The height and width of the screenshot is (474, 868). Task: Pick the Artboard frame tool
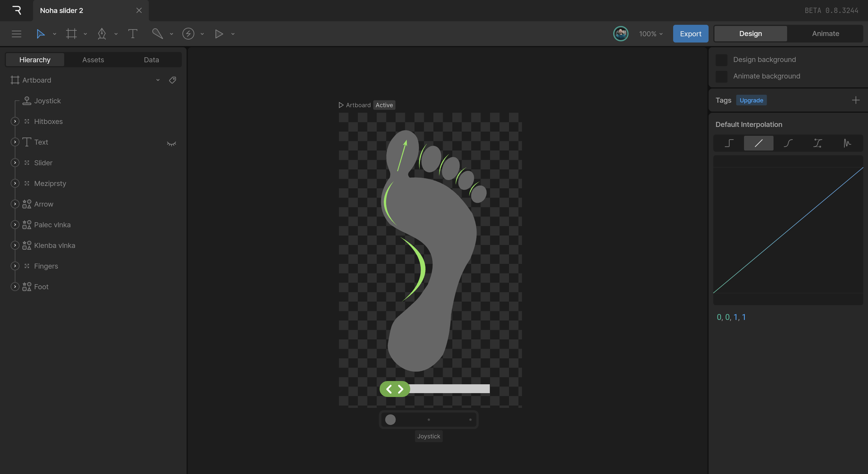click(71, 34)
